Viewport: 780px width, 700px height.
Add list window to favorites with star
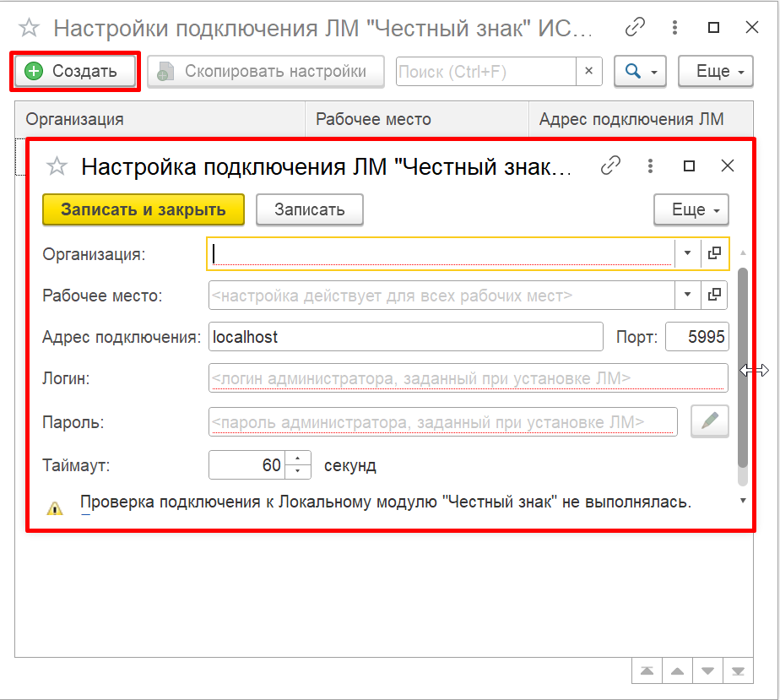[29, 28]
